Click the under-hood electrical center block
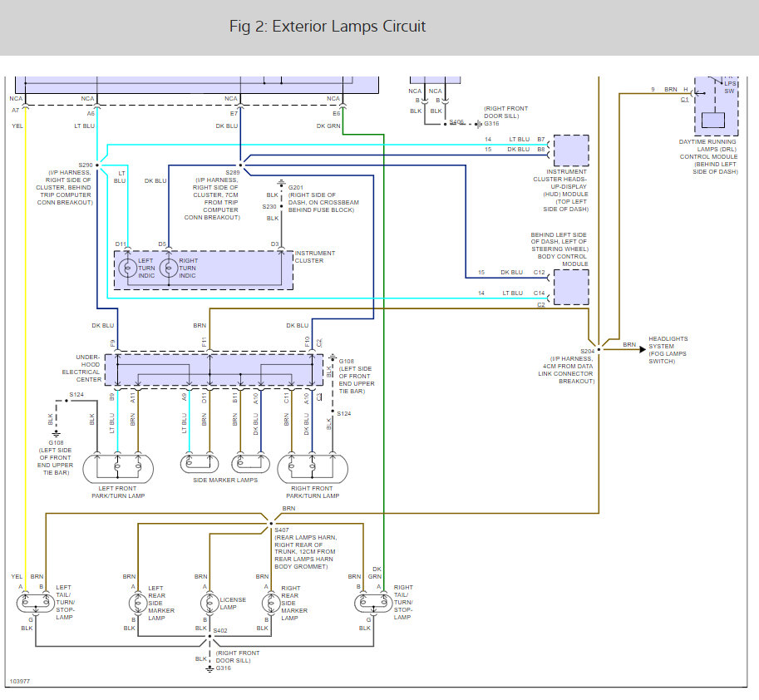 pos(214,370)
